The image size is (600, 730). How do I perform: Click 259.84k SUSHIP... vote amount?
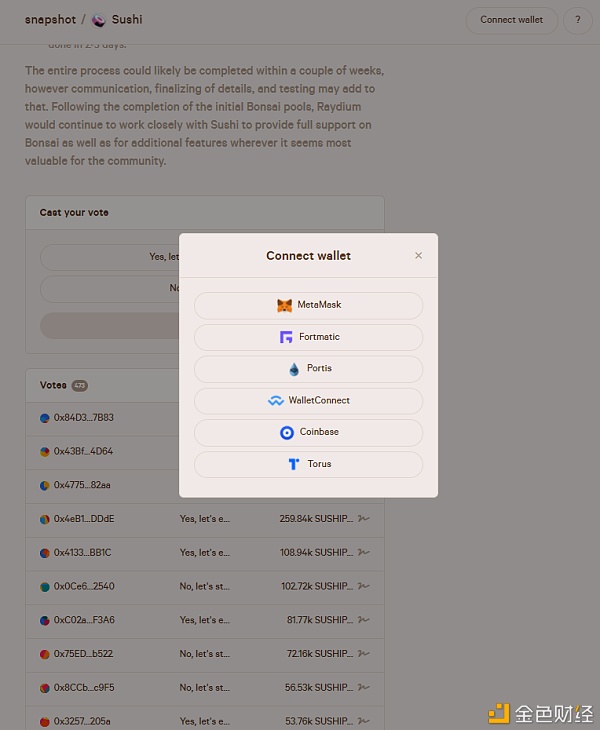[316, 519]
